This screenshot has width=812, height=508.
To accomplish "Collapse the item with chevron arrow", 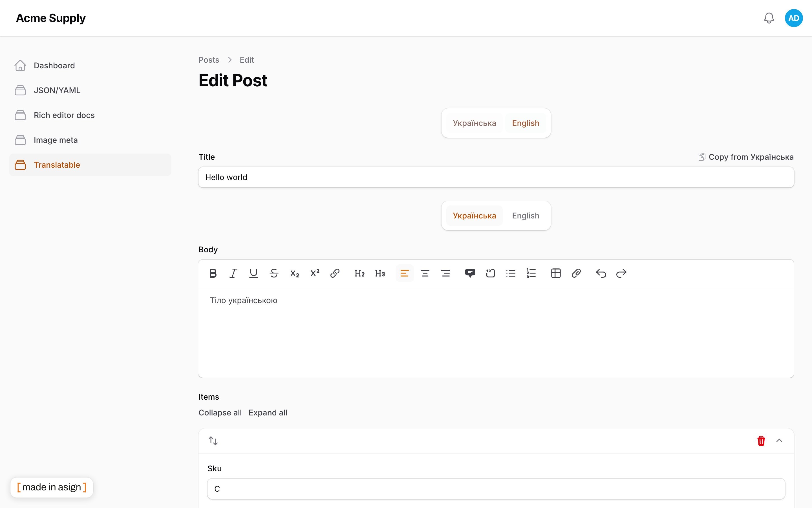I will (779, 441).
